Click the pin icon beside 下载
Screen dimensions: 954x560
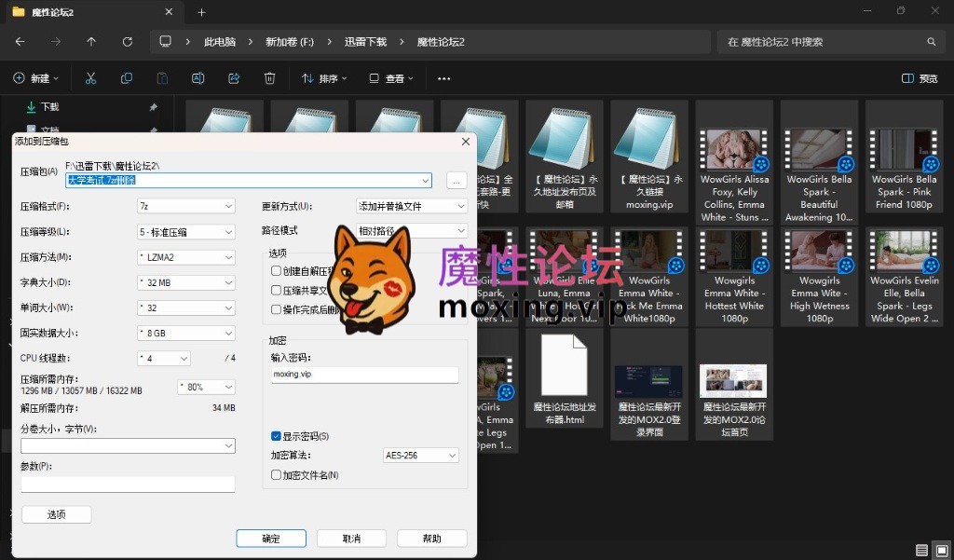[154, 107]
